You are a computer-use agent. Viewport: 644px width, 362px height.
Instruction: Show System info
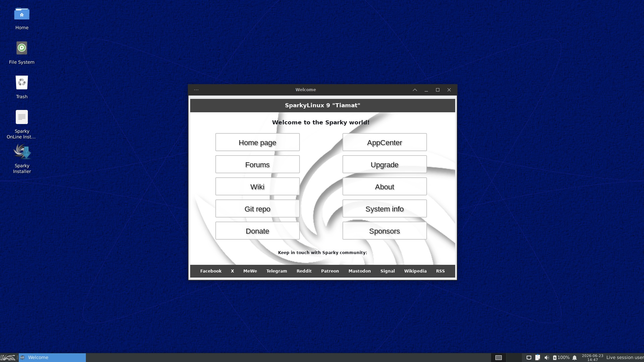[x=385, y=209]
